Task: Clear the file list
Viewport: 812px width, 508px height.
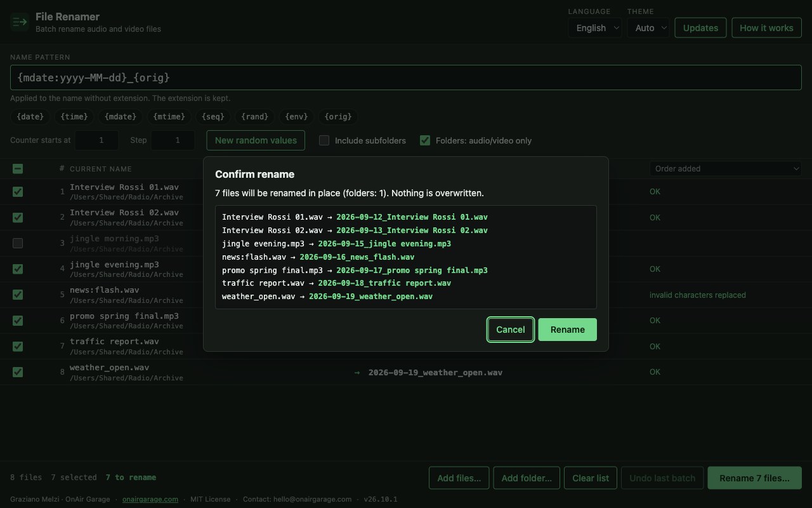Action: point(591,478)
